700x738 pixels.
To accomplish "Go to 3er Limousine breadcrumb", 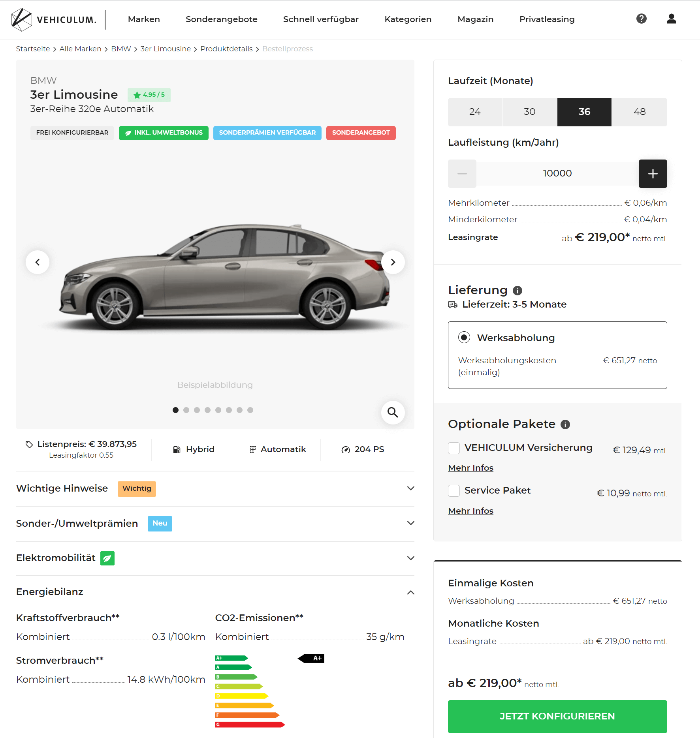I will [166, 49].
